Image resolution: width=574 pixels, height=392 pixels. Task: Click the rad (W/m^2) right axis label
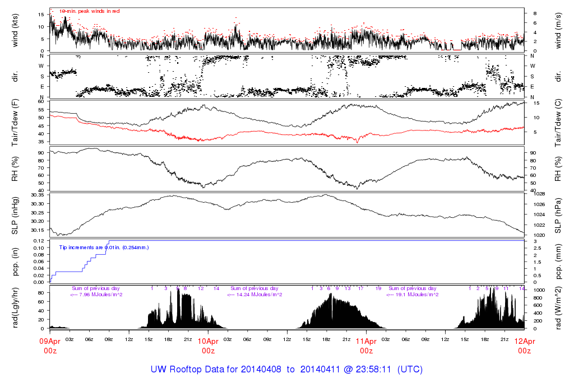(x=558, y=308)
